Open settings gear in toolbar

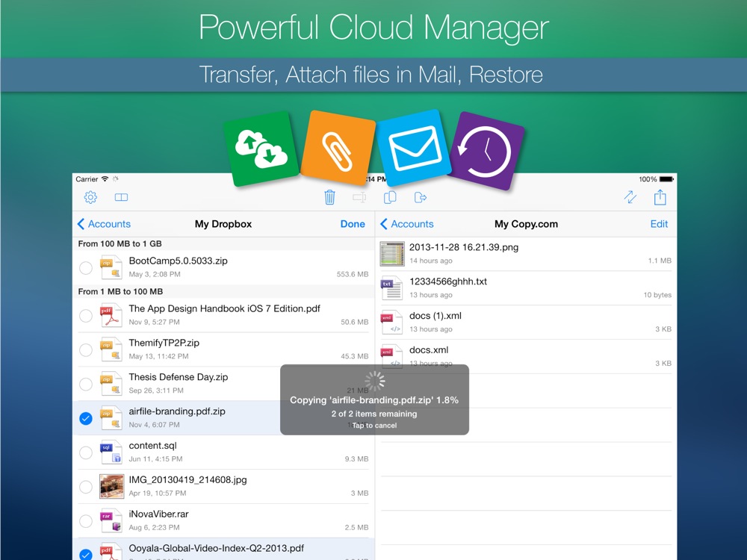click(x=90, y=197)
